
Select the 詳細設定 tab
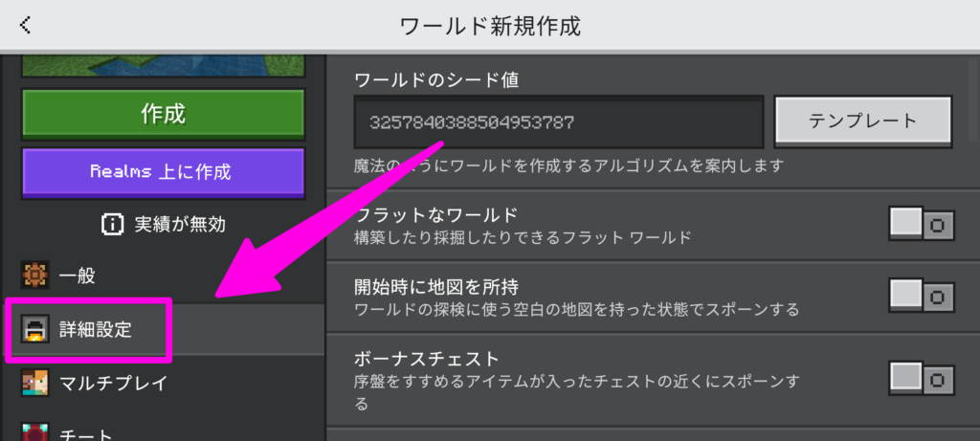pyautogui.click(x=164, y=329)
